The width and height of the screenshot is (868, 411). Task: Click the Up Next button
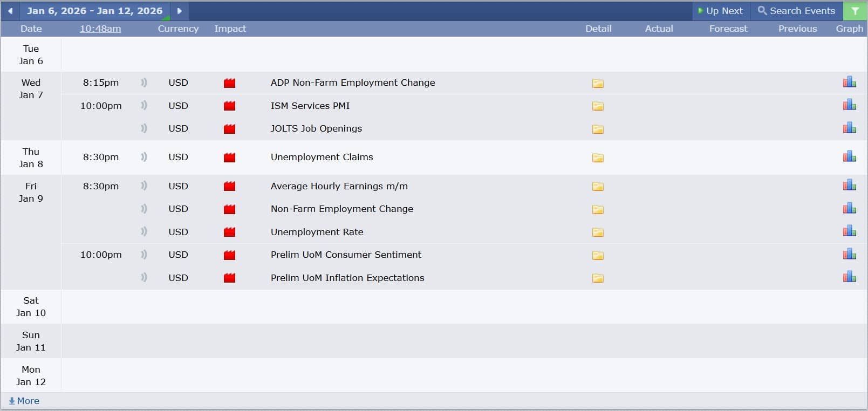(720, 11)
